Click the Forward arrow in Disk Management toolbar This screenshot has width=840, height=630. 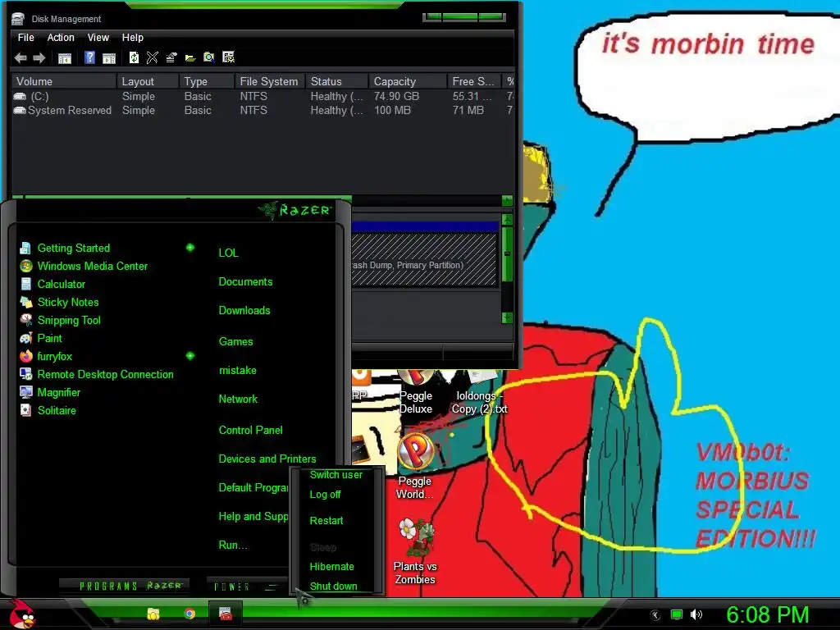coord(39,58)
